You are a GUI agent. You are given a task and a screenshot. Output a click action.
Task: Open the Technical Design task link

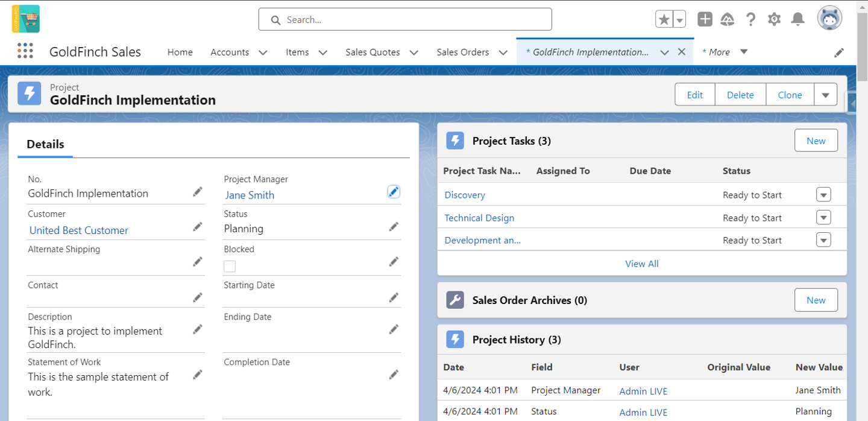tap(479, 218)
